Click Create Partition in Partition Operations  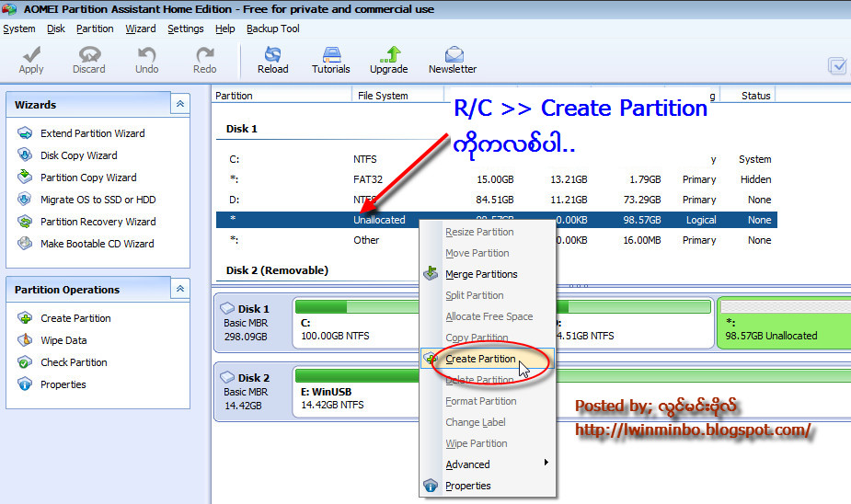coord(75,318)
